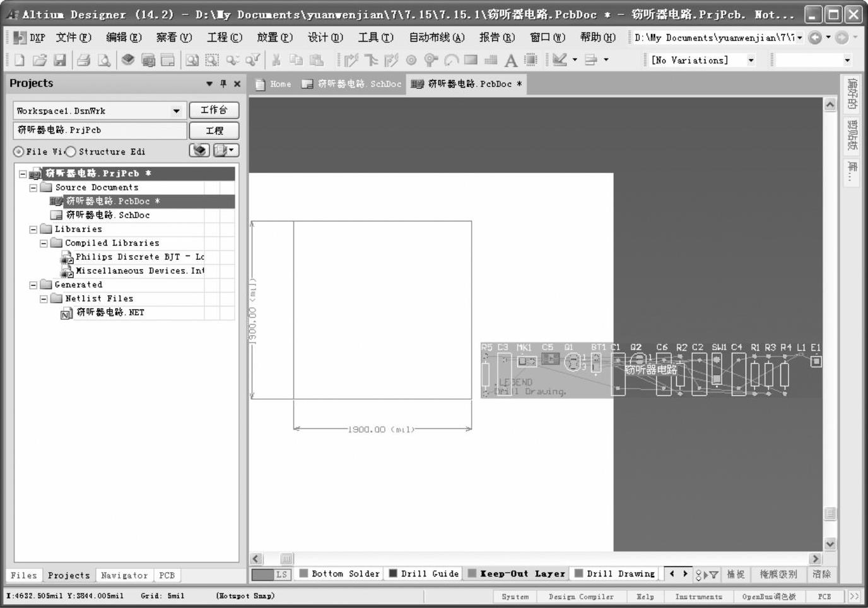Switch to the 窃听器电路.SchDoc document tab
This screenshot has width=868, height=608.
click(352, 84)
